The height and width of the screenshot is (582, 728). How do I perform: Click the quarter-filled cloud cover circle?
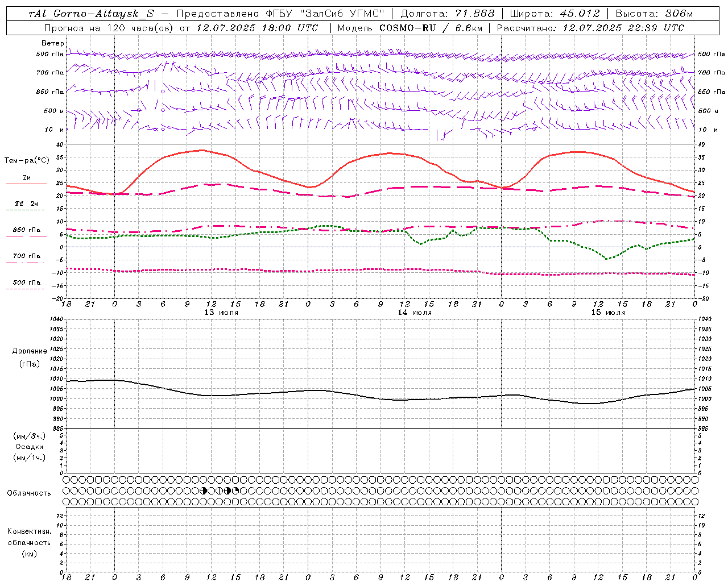[236, 490]
